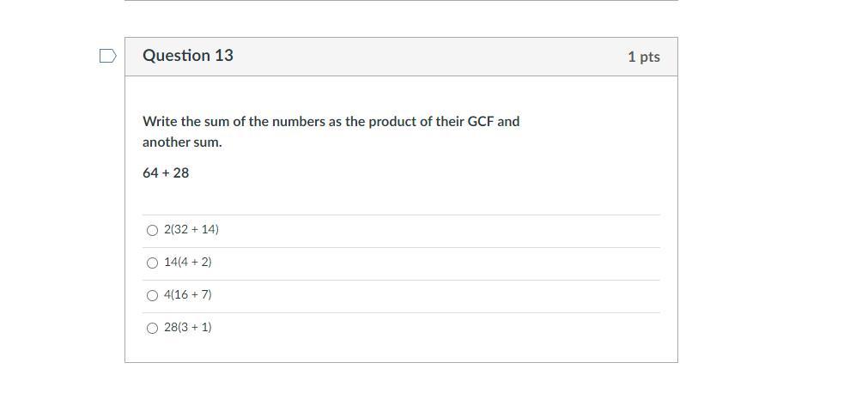Image resolution: width=868 pixels, height=393 pixels.
Task: Click the word "Write" in the prompt
Action: point(160,122)
